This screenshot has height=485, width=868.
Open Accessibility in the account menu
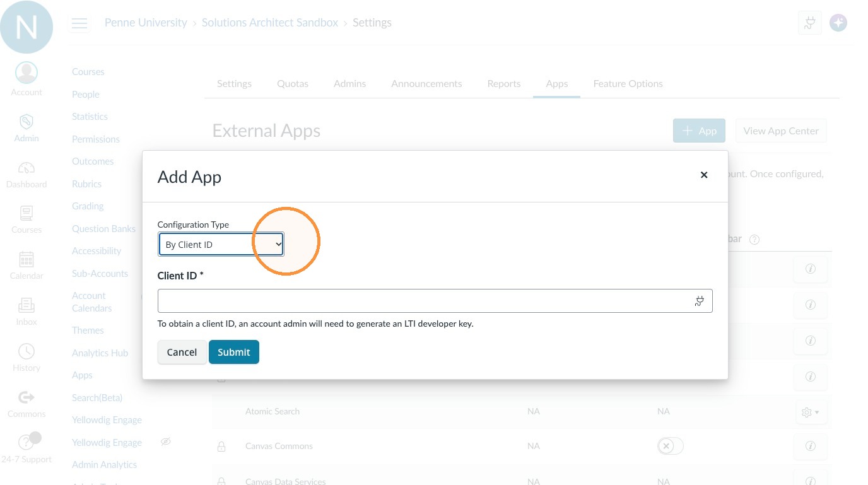97,251
